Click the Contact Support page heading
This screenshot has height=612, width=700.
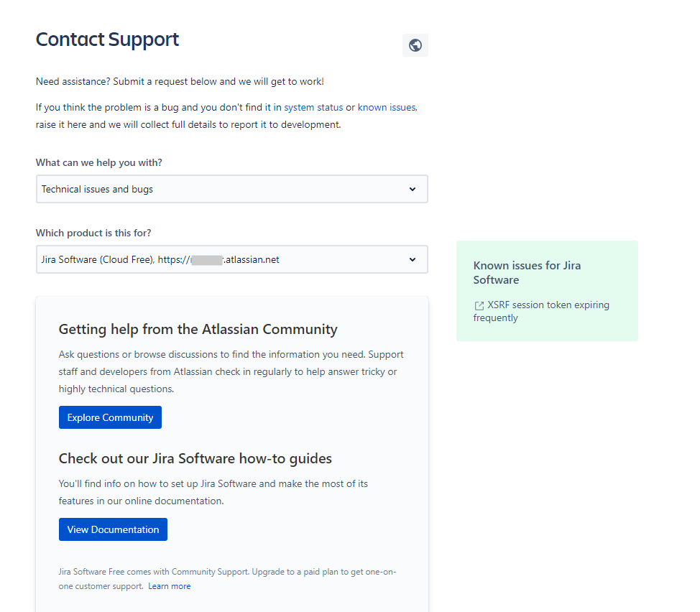pos(107,40)
